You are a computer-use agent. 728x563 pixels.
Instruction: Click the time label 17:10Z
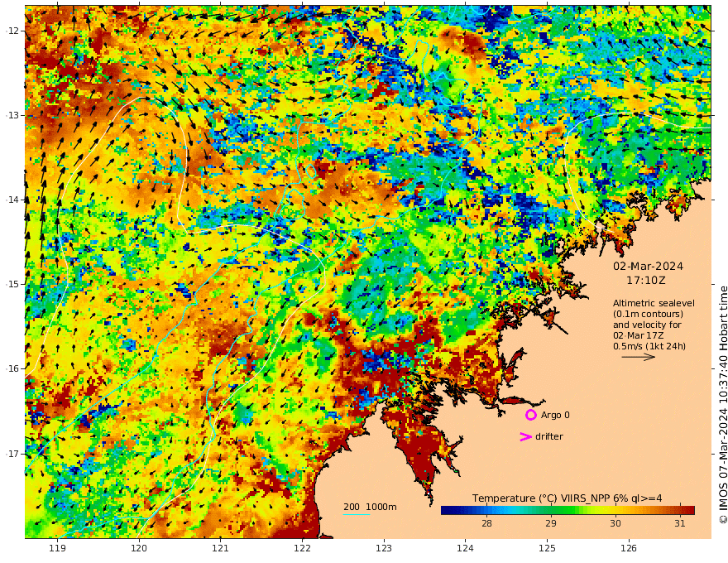[646, 281]
